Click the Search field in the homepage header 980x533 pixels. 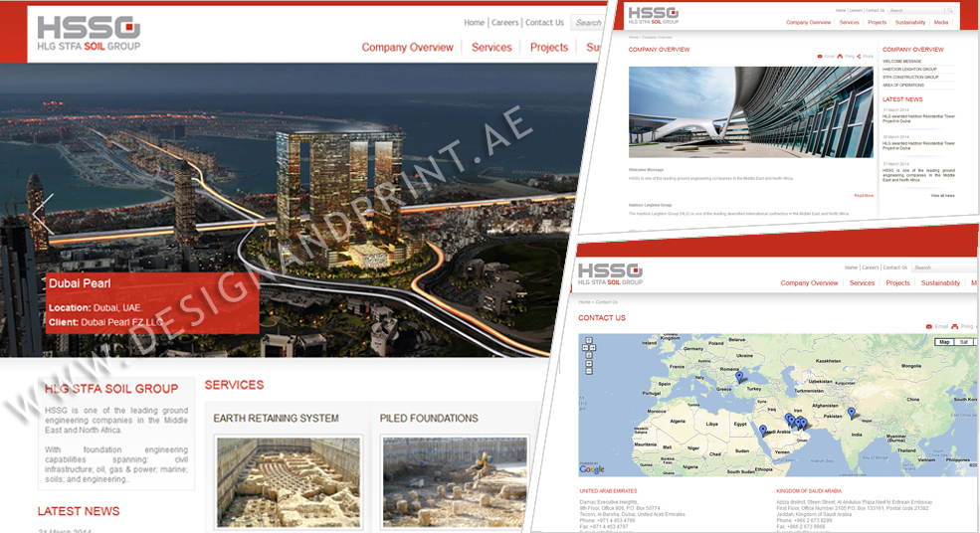(x=589, y=23)
